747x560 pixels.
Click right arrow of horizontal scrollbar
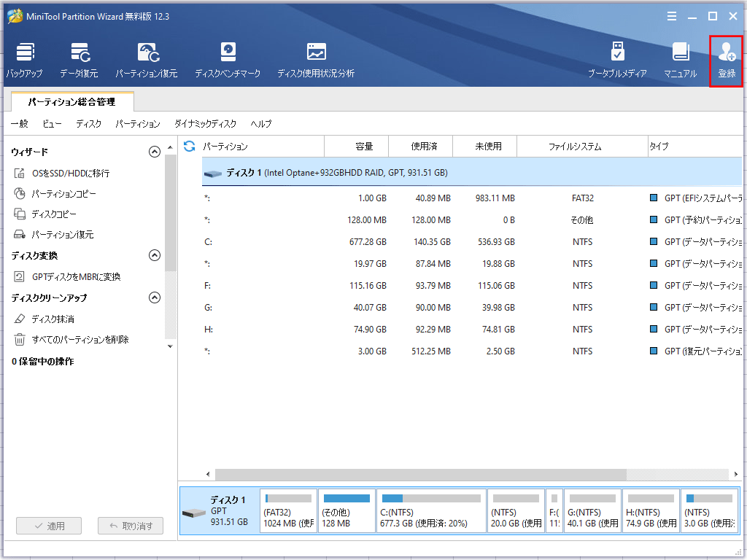735,474
